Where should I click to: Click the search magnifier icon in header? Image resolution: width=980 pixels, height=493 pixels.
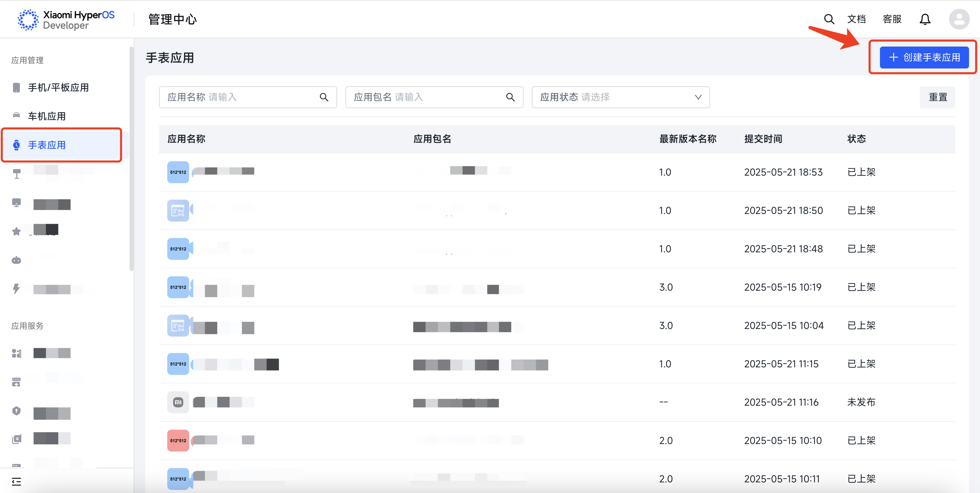click(829, 19)
